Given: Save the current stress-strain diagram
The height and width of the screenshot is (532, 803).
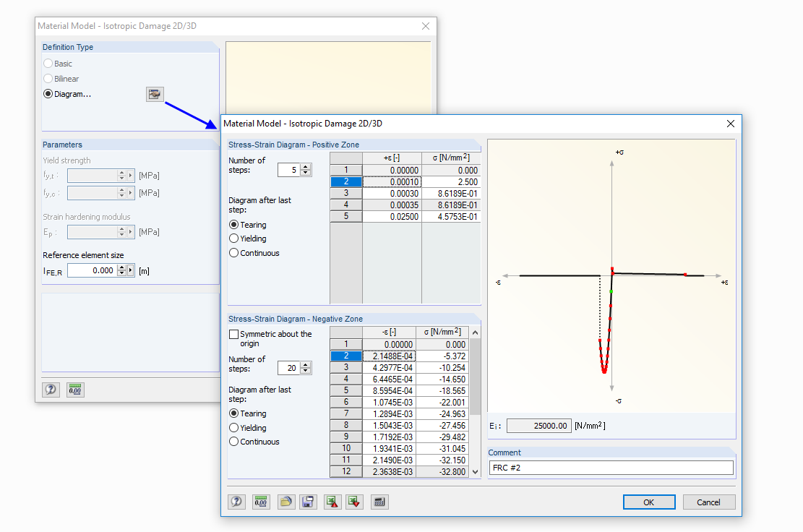Looking at the screenshot, I should click(308, 502).
